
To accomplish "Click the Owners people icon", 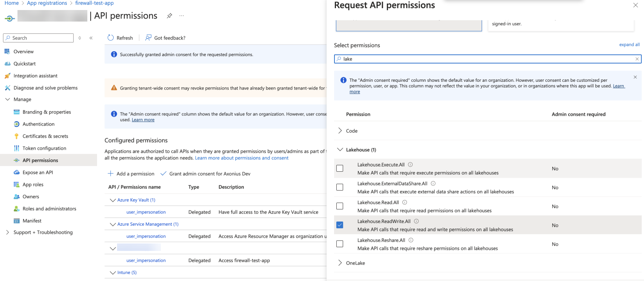I will click(16, 197).
